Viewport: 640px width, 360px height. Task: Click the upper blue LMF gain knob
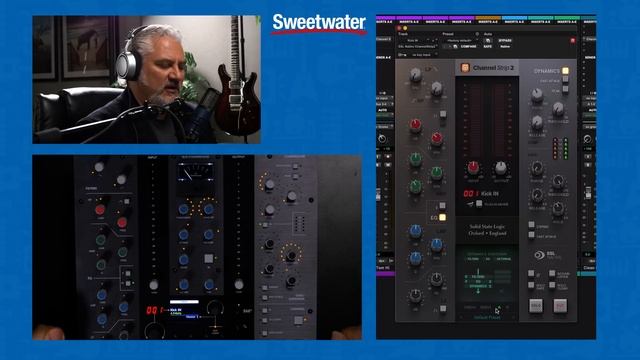pos(416,231)
